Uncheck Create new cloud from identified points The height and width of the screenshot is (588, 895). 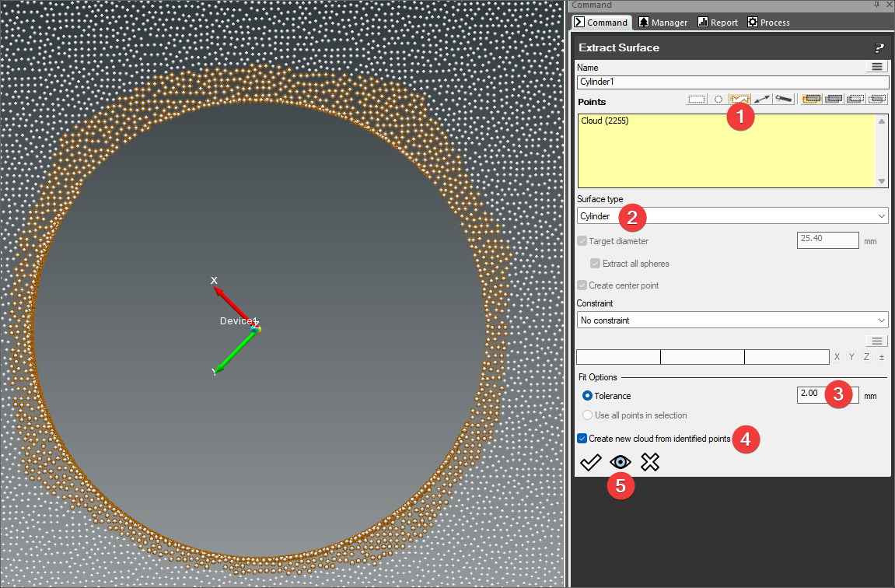pos(582,439)
